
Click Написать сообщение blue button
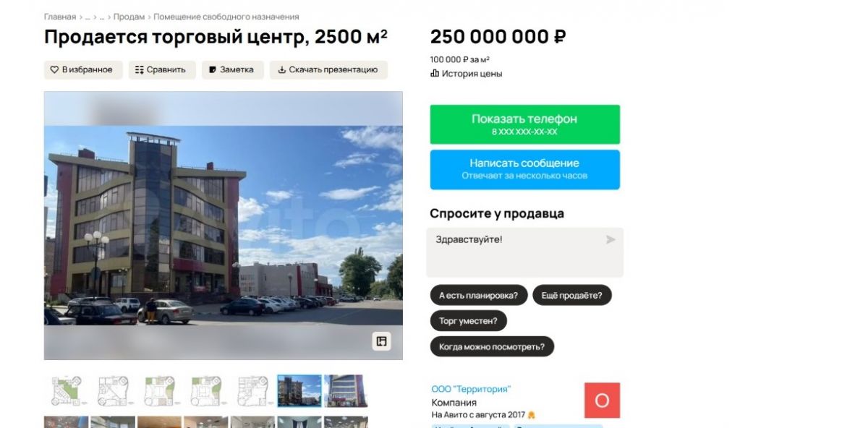(x=525, y=169)
